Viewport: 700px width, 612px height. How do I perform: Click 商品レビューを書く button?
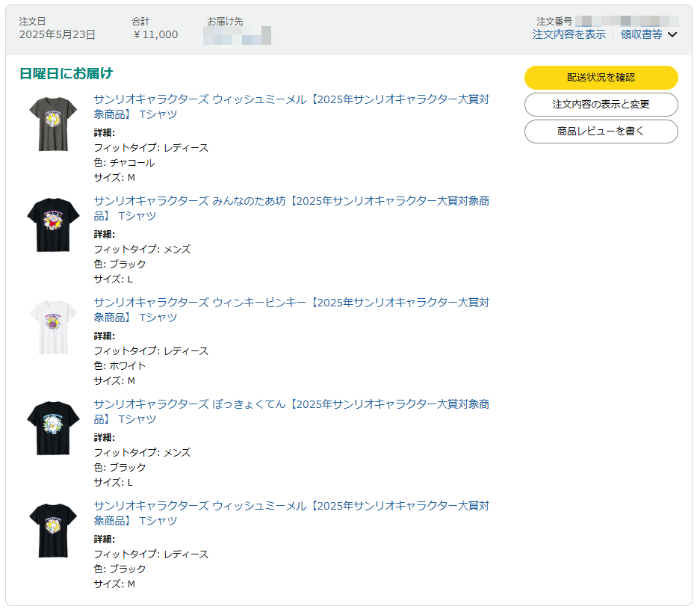(x=601, y=132)
